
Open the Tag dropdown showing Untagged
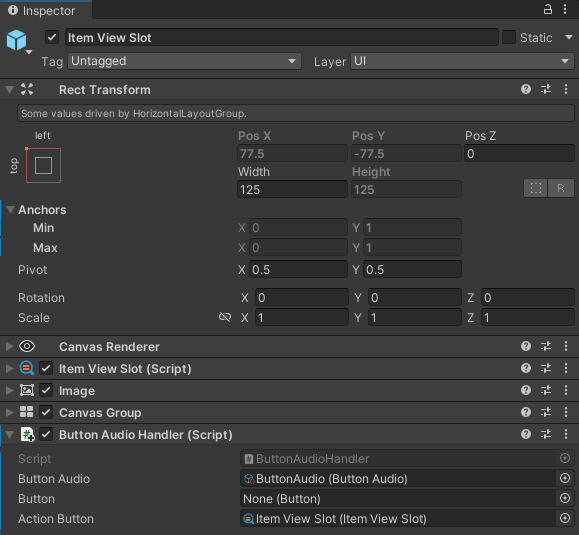(x=184, y=61)
